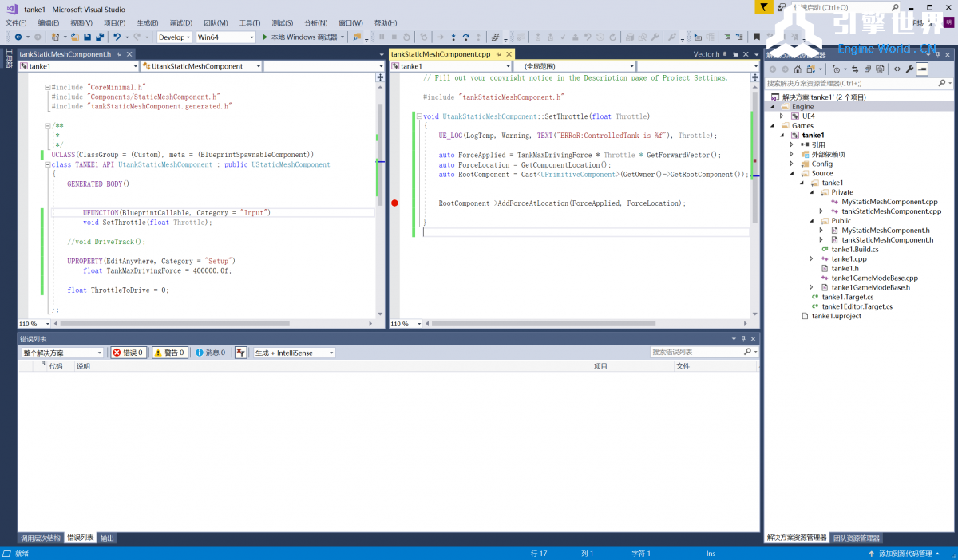The height and width of the screenshot is (560, 958).
Task: Switch to the Vector.h tab
Action: [706, 54]
